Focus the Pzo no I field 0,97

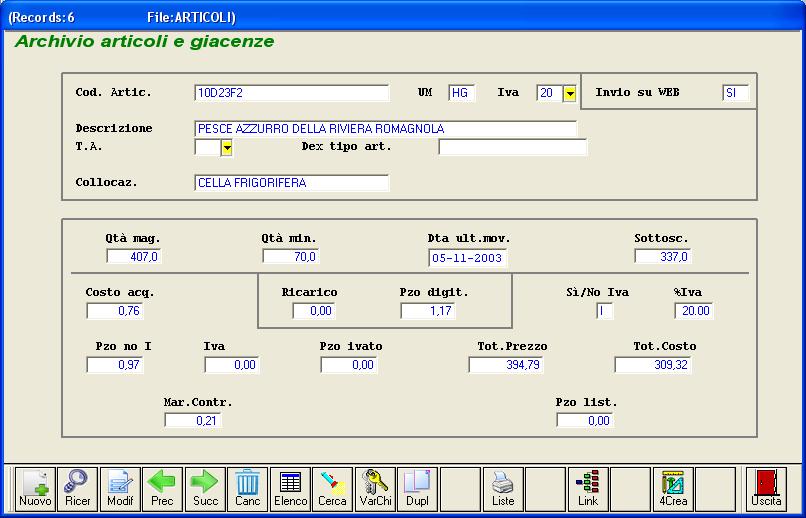(x=115, y=365)
